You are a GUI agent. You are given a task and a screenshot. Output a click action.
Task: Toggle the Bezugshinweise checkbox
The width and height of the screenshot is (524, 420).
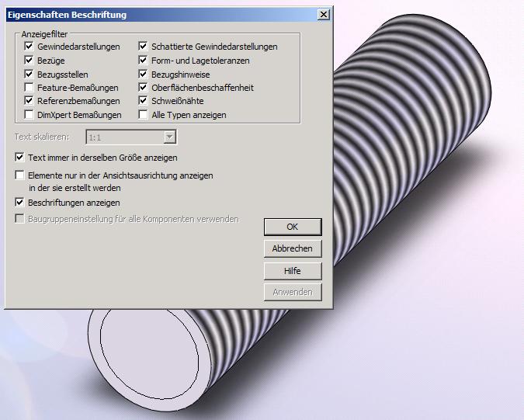coord(143,74)
